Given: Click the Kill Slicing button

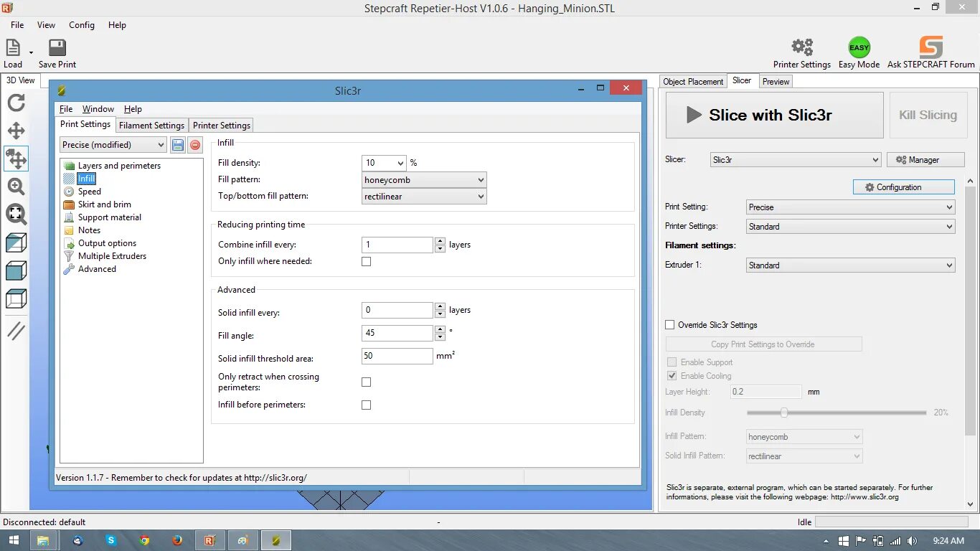Looking at the screenshot, I should coord(928,115).
